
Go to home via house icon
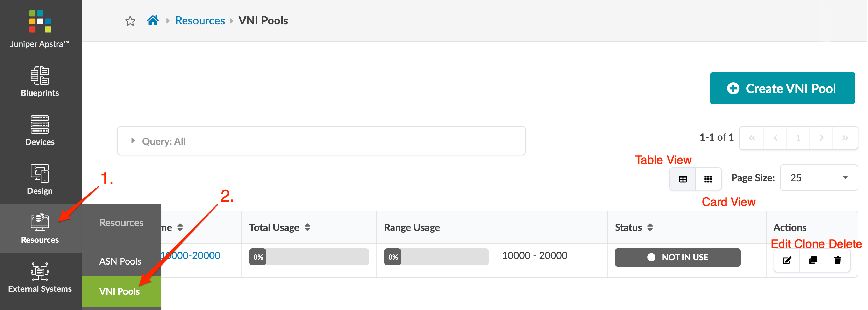tap(153, 21)
